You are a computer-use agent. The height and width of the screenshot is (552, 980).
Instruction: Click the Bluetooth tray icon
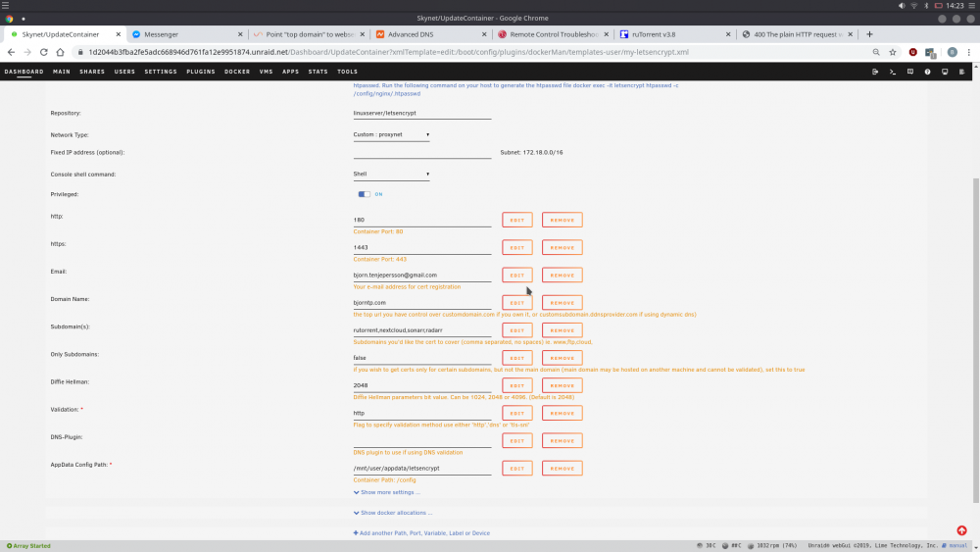tap(926, 6)
